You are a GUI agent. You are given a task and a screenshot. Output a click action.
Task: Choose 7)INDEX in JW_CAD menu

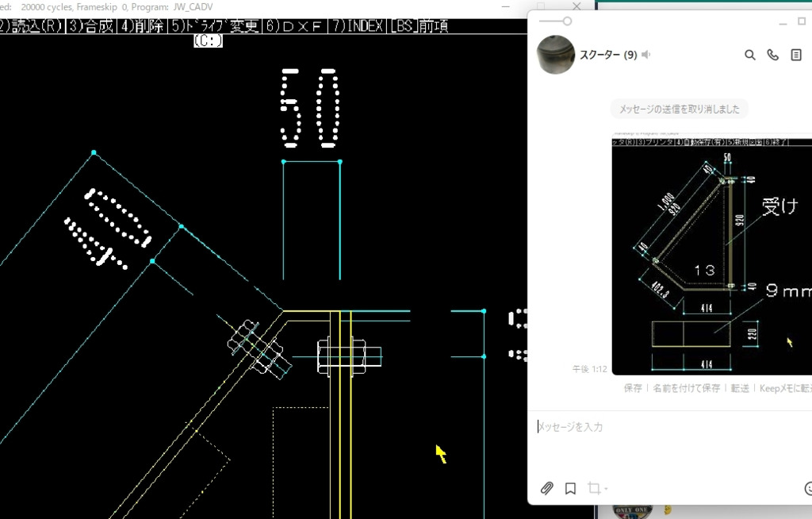357,26
